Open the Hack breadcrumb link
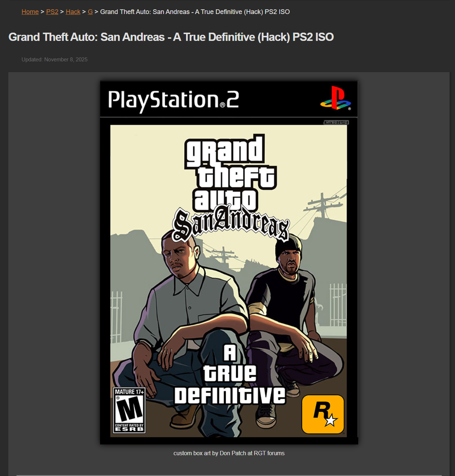 point(73,12)
